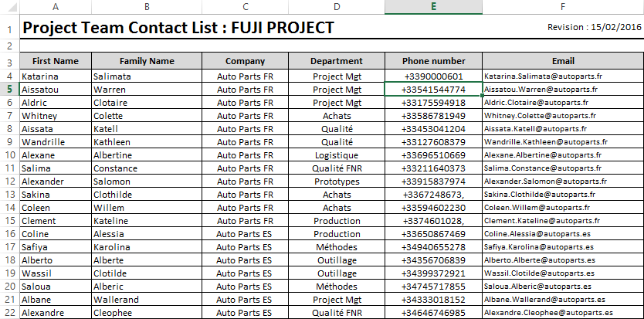Image resolution: width=644 pixels, height=319 pixels.
Task: Click the First Name header cell
Action: click(x=55, y=61)
